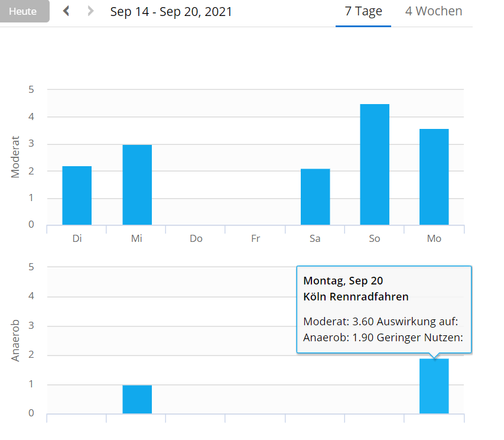Select Wednesday's Anaerob bar
The width and height of the screenshot is (504, 440).
coord(137,399)
